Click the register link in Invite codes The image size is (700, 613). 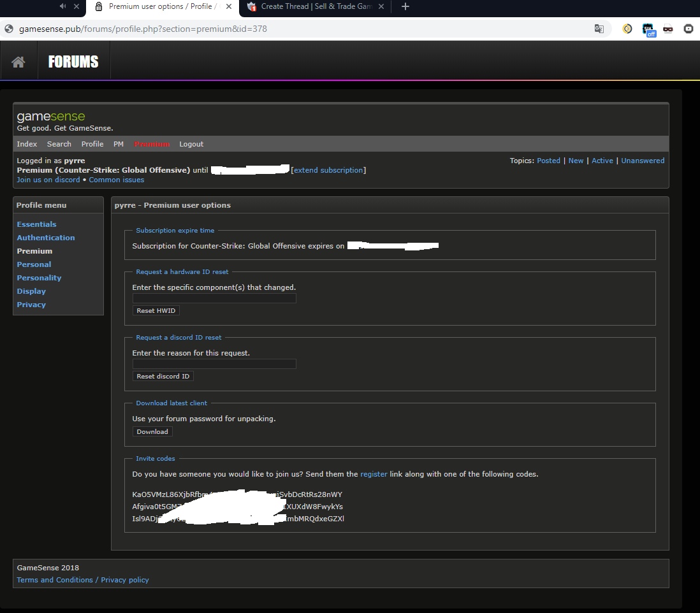(x=374, y=474)
